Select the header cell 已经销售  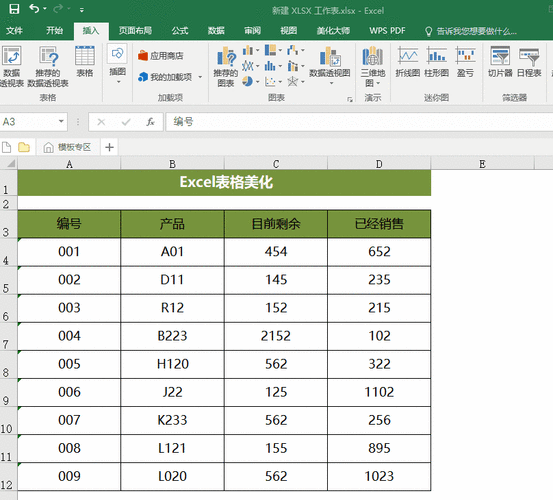tap(379, 224)
